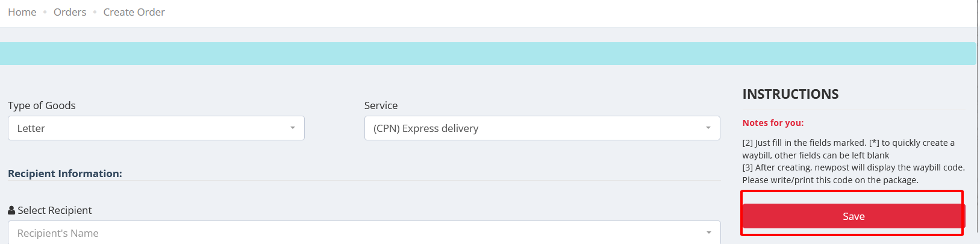The image size is (980, 244).
Task: Click the Select Recipient label
Action: click(x=54, y=210)
